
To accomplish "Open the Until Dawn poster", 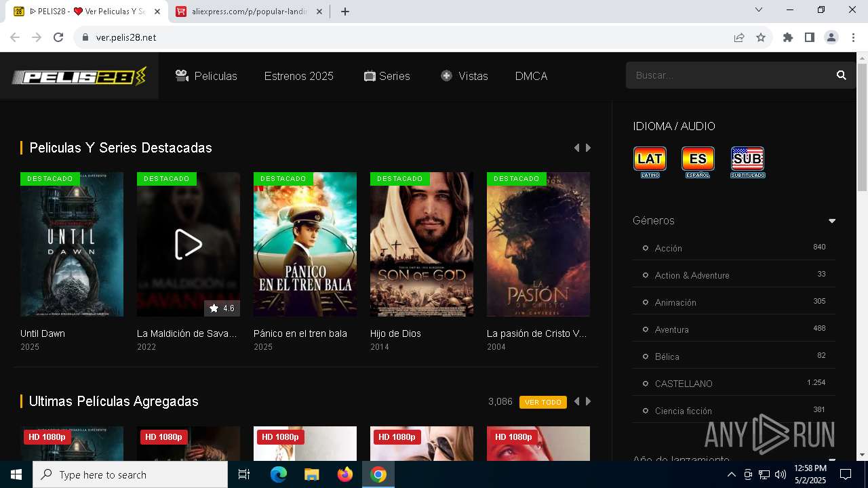I will tap(72, 244).
